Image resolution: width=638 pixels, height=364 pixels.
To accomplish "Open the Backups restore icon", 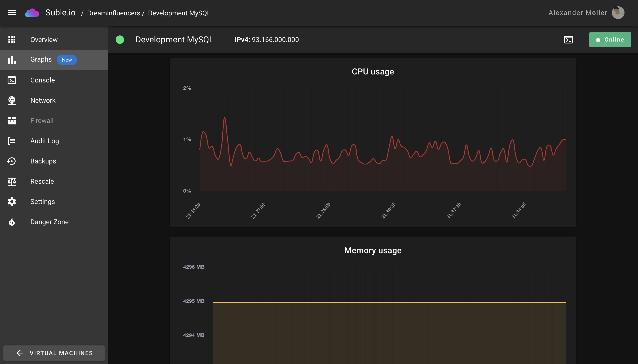I will pyautogui.click(x=12, y=161).
